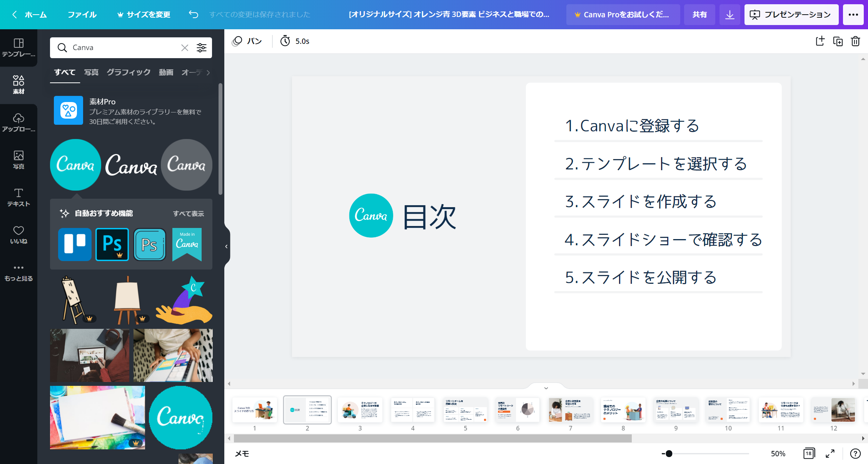Collapse the page thumbnails strip chevron
The height and width of the screenshot is (464, 868).
pos(546,388)
